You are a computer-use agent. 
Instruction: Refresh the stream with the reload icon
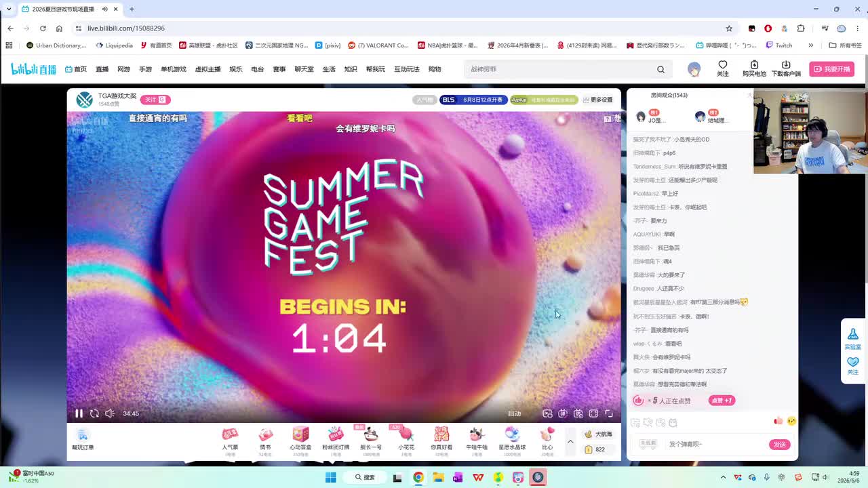click(x=94, y=413)
